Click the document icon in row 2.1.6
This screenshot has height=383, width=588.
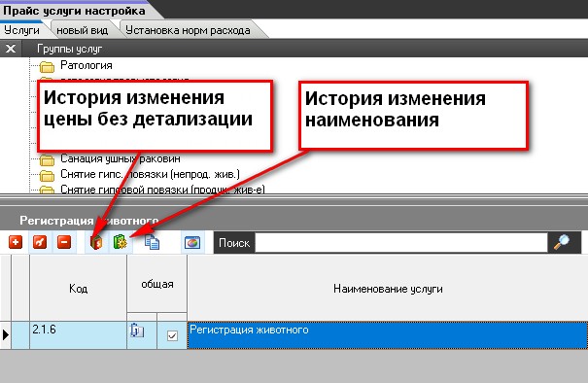tap(137, 331)
